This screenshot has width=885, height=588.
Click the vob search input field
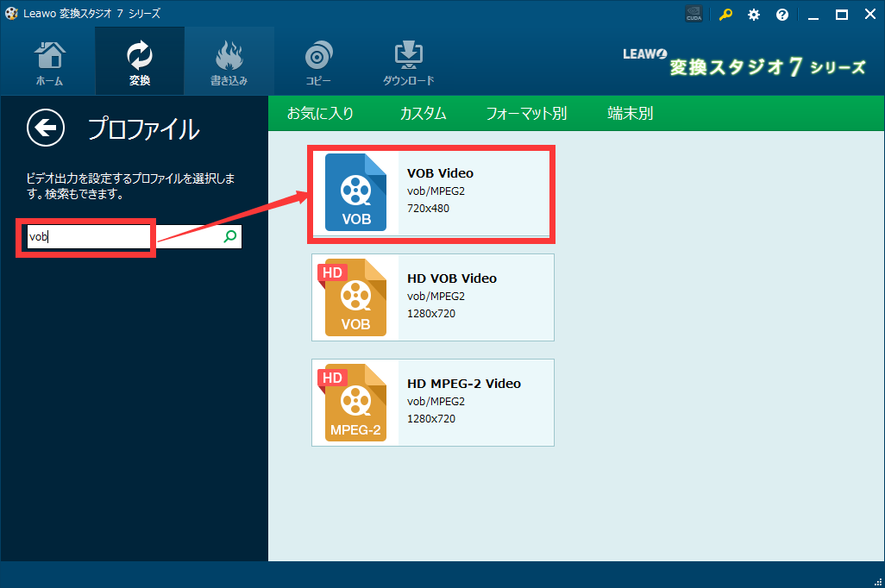(85, 236)
